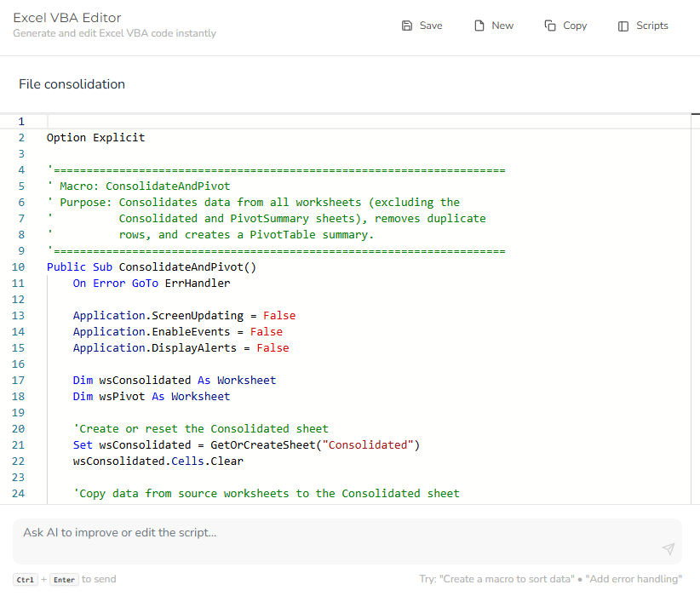Click the Copy code icon
Screen dimensions: 700x596
point(550,26)
